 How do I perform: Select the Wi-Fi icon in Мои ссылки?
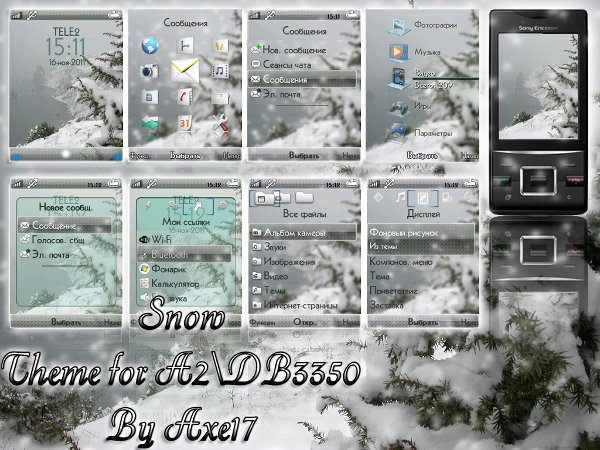tap(144, 240)
